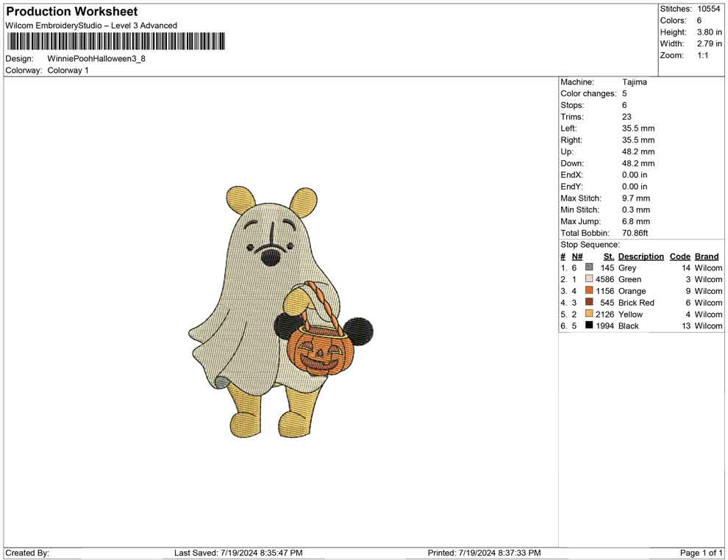Click the Green thread color swatch
Screen dimensions: 728x560
pyautogui.click(x=589, y=279)
